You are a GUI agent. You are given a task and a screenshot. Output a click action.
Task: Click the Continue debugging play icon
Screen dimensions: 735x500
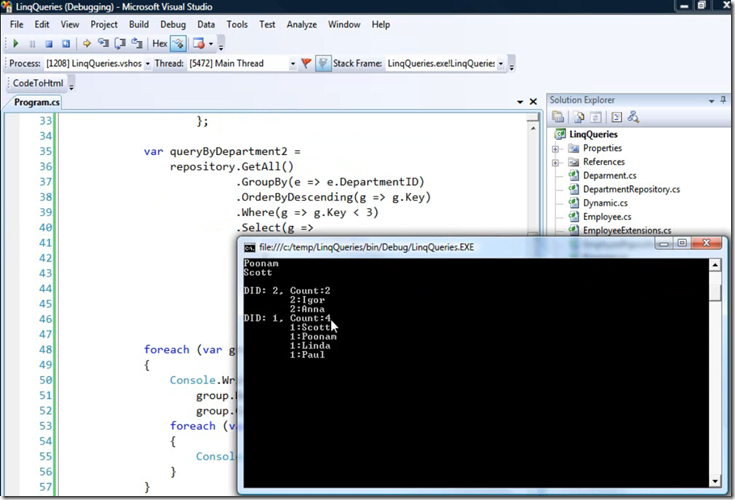click(15, 44)
